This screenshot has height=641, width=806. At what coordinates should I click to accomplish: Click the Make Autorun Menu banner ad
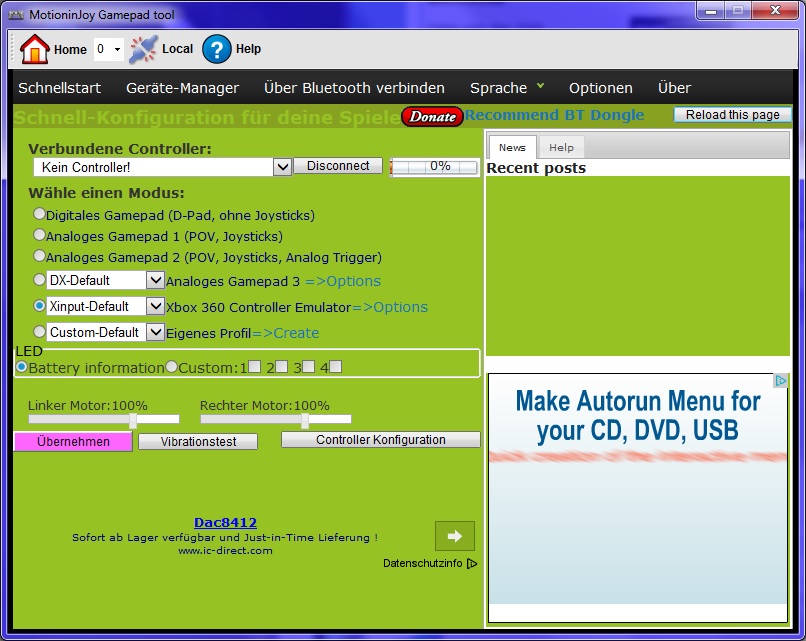(x=637, y=498)
